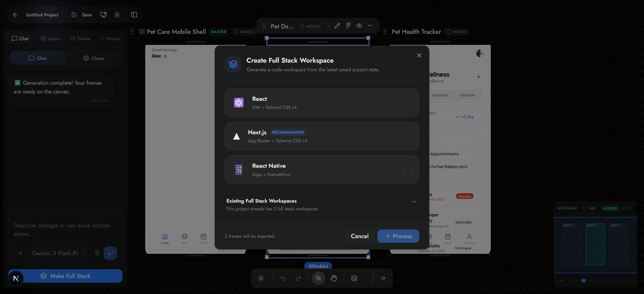The height and width of the screenshot is (294, 644).
Task: Click the CARE nav icon in Pet Care frame
Action: 204,237
